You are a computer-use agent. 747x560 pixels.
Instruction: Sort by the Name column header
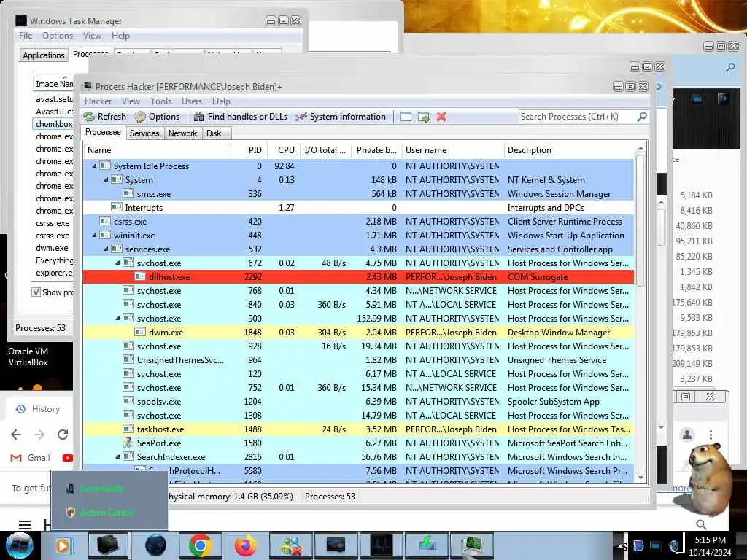pos(158,150)
